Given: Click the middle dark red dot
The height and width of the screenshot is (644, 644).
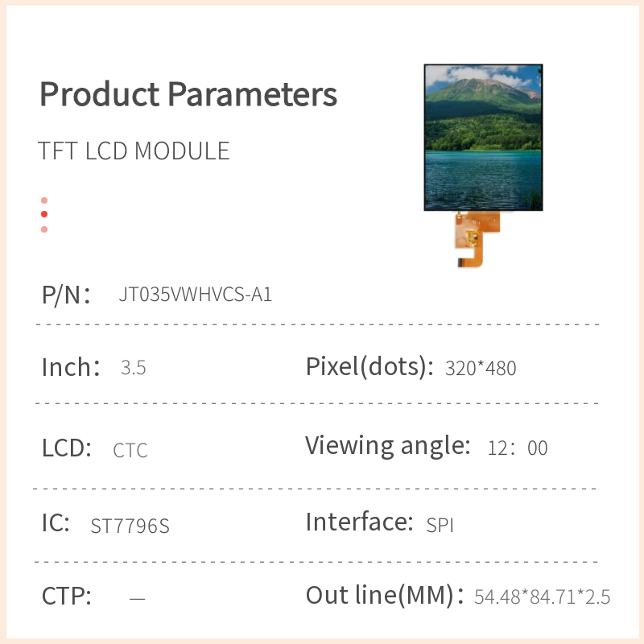Looking at the screenshot, I should click(x=44, y=214).
